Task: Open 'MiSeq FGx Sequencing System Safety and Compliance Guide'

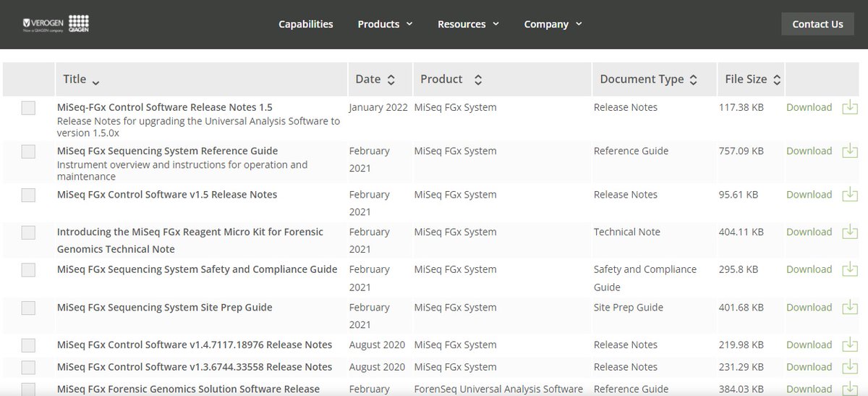Action: click(197, 269)
